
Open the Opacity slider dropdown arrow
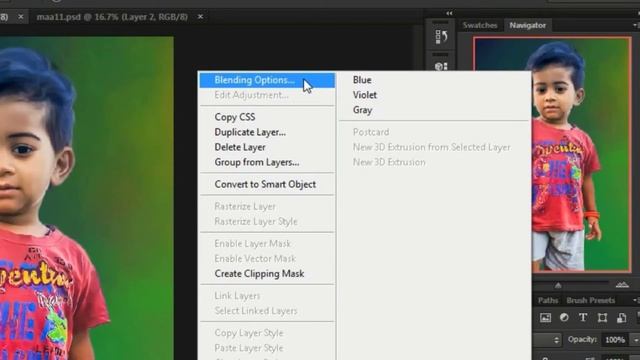coord(635,340)
